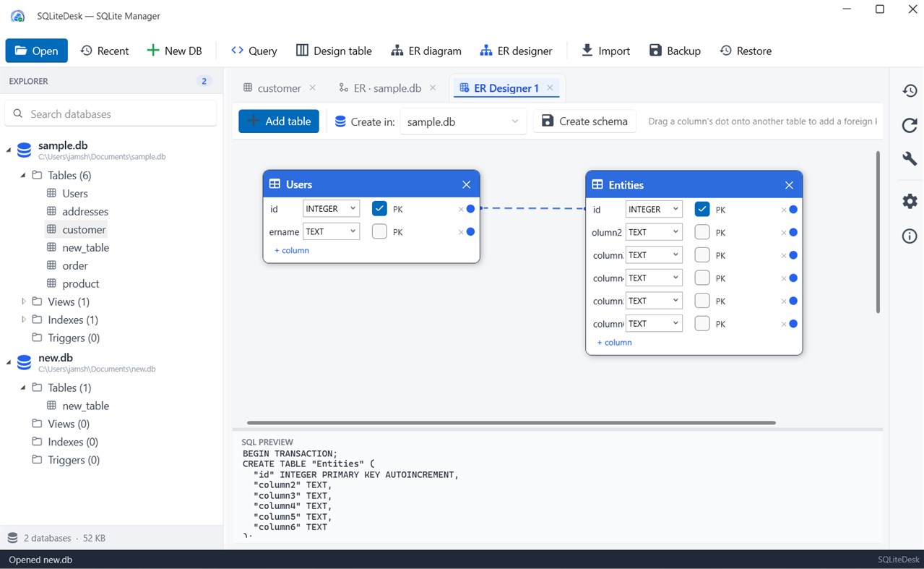Close the ER · sample.db tab
This screenshot has width=924, height=569.
[433, 87]
